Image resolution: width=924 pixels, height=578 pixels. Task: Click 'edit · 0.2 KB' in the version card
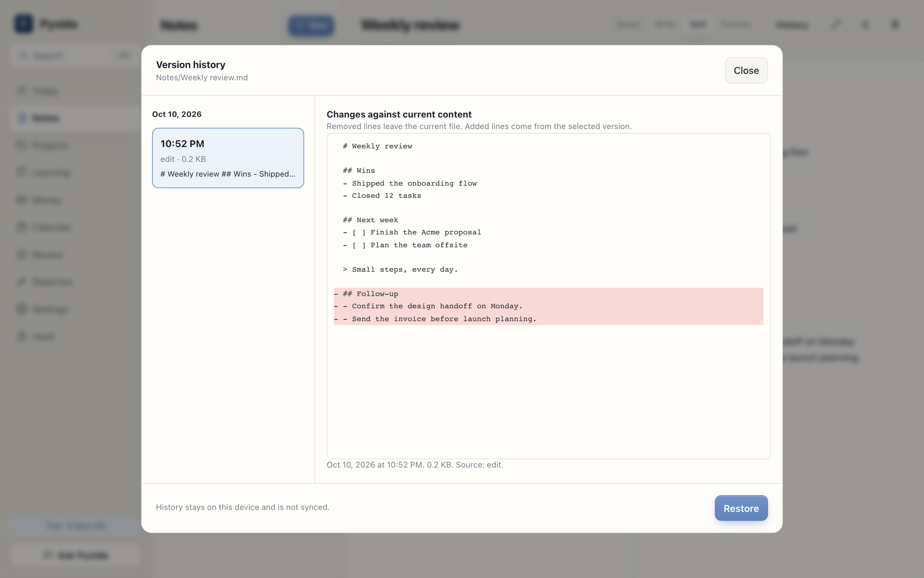tap(183, 159)
